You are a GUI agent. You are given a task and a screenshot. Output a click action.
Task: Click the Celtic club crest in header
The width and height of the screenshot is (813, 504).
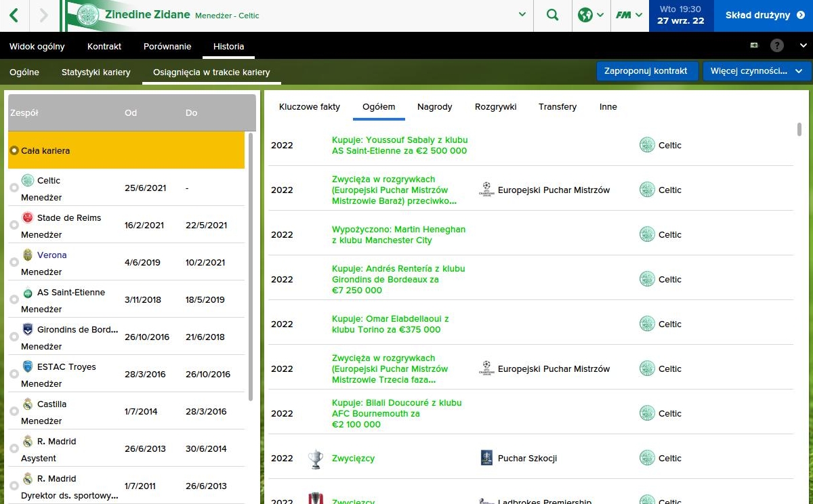pyautogui.click(x=87, y=15)
